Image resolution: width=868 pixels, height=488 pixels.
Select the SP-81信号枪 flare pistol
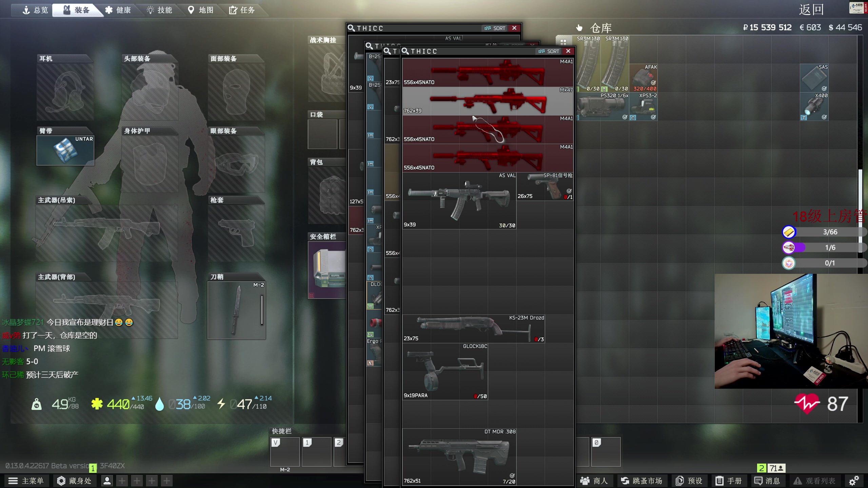(545, 186)
